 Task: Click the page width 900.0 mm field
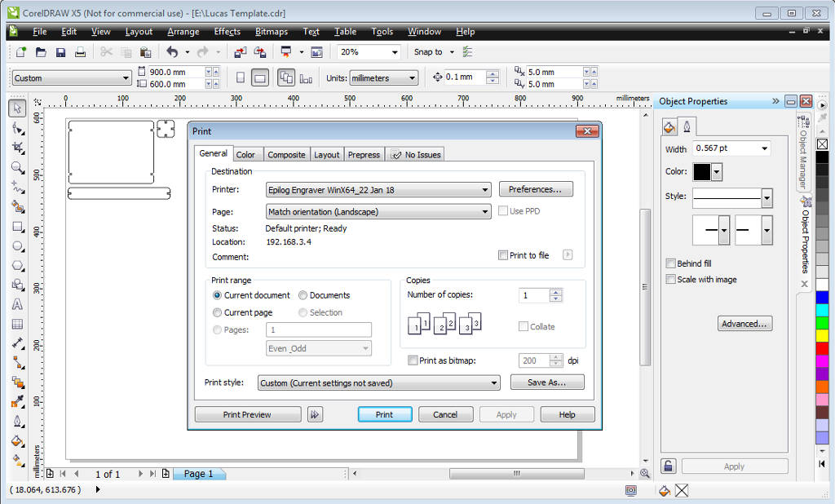point(176,72)
